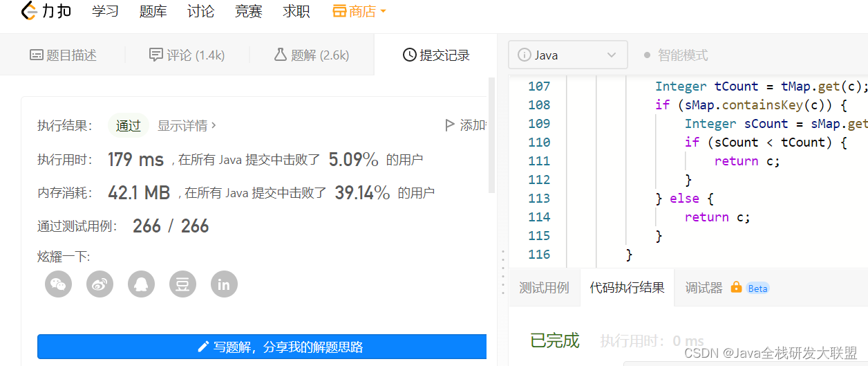Switch to the 调试器 tab
The image size is (868, 366).
[704, 288]
